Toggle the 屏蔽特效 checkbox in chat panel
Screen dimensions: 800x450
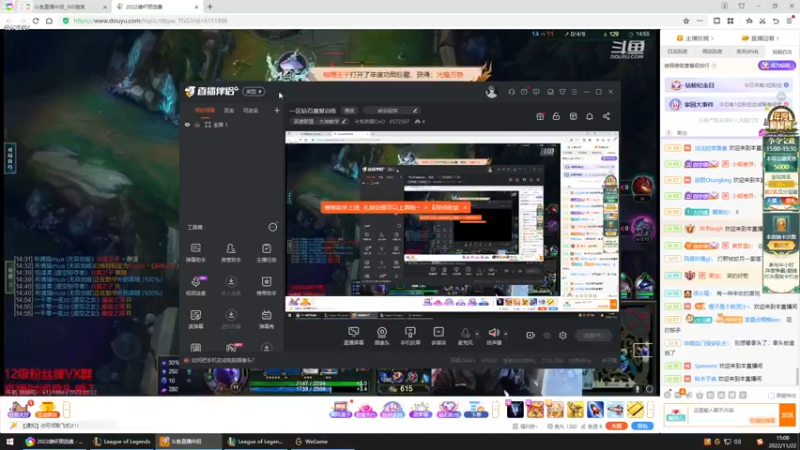coord(771,395)
